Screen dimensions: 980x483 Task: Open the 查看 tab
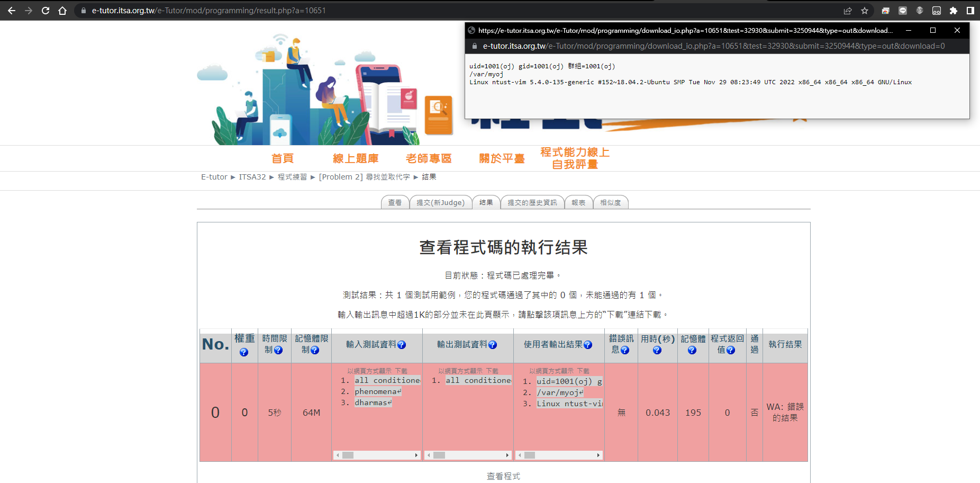click(395, 202)
